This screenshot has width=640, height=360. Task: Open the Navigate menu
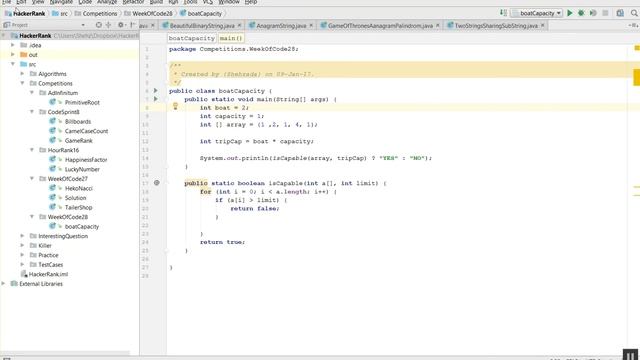pyautogui.click(x=61, y=2)
